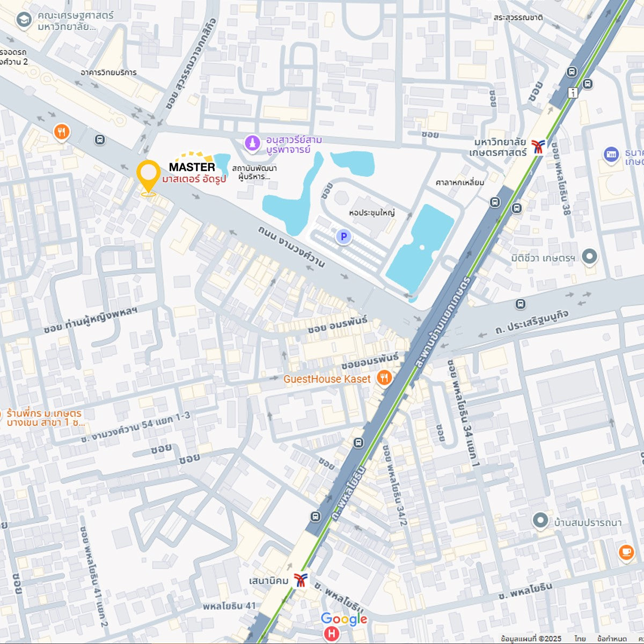Open the red hospital H marker
The width and height of the screenshot is (644, 644).
pyautogui.click(x=332, y=634)
